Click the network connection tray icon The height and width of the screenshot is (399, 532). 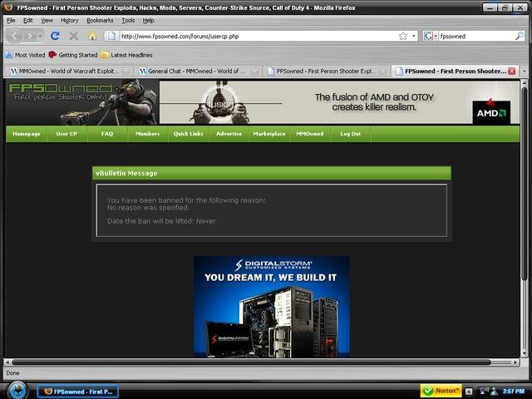tap(484, 392)
